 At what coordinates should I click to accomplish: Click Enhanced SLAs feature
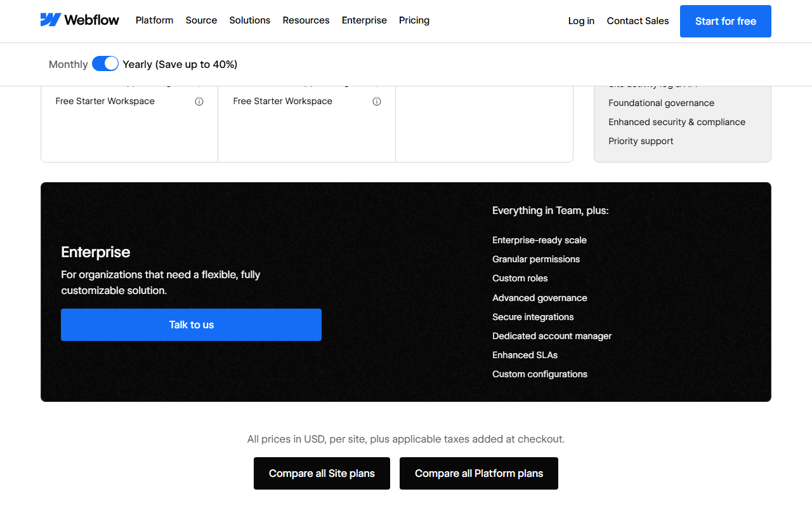click(525, 355)
